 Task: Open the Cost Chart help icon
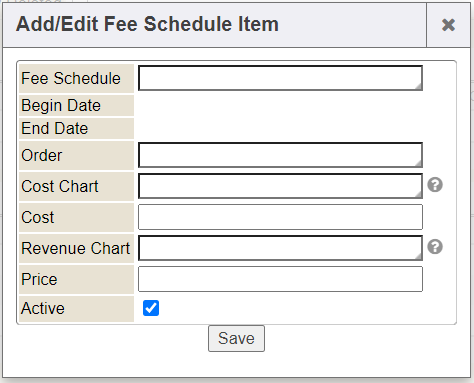click(435, 185)
